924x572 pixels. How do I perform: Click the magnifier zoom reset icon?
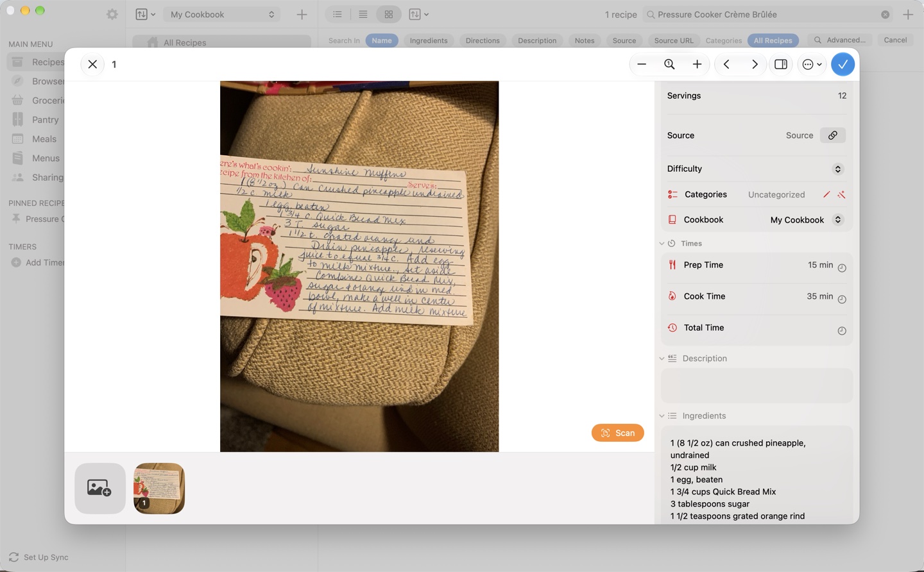[669, 64]
